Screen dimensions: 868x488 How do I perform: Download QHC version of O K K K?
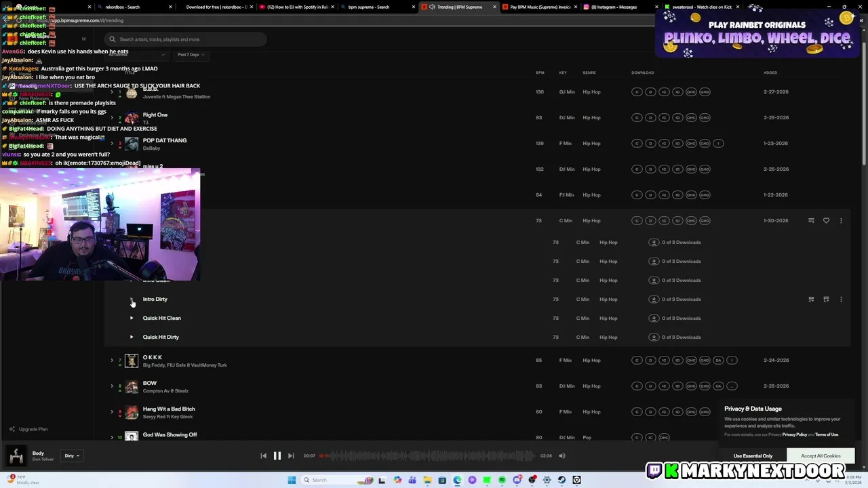click(x=691, y=360)
